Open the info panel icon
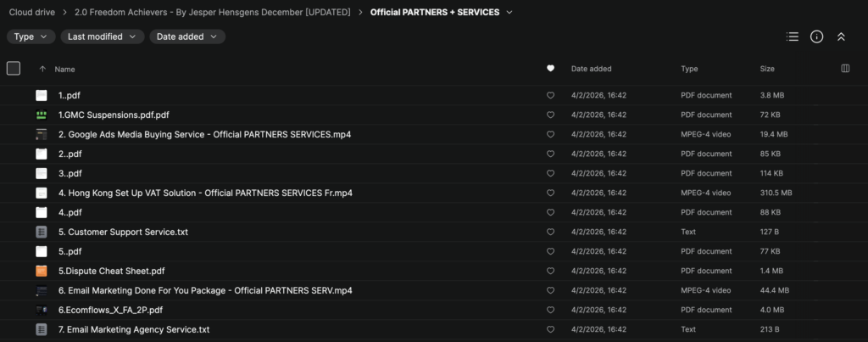The height and width of the screenshot is (342, 868). tap(816, 36)
